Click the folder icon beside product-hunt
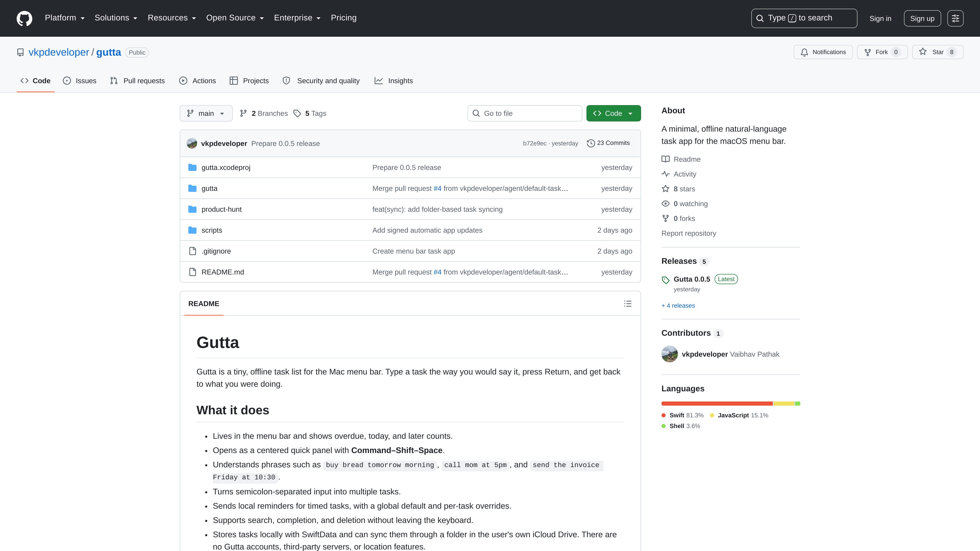Image resolution: width=980 pixels, height=551 pixels. click(192, 209)
